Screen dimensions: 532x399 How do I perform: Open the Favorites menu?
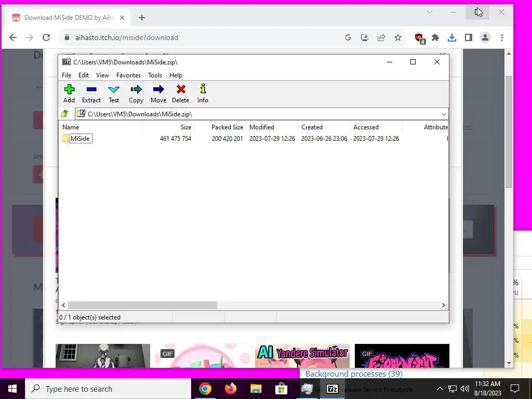point(128,75)
